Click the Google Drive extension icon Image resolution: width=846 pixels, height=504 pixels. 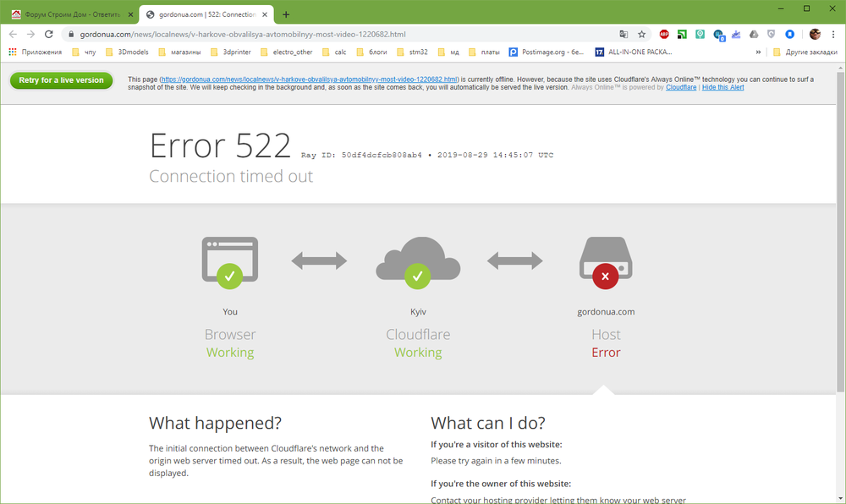pyautogui.click(x=754, y=34)
